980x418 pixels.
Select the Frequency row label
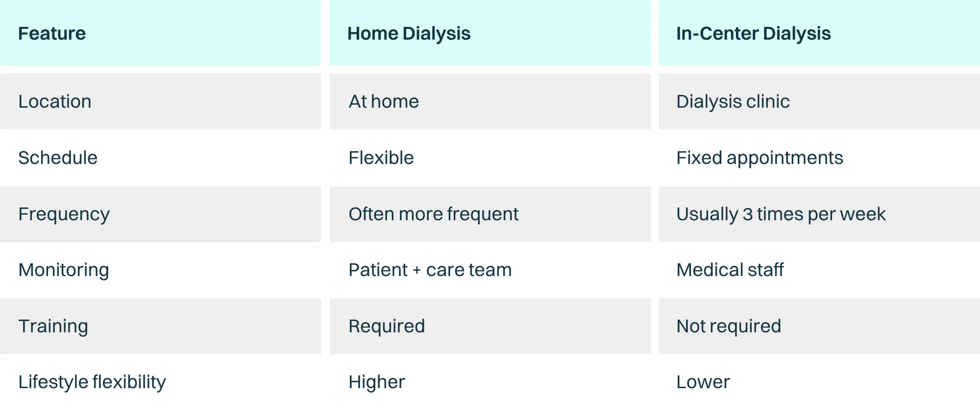(x=64, y=214)
